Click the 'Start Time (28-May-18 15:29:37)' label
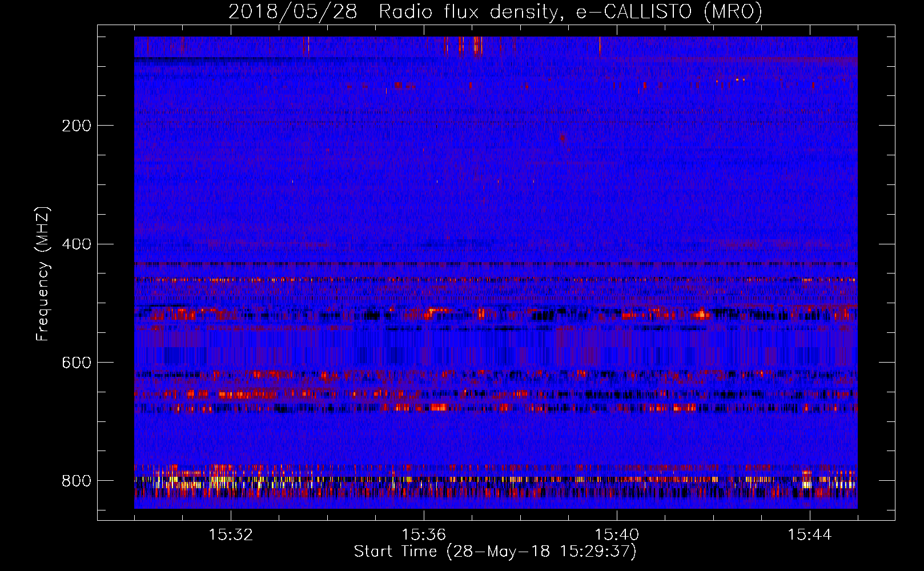 (x=495, y=552)
